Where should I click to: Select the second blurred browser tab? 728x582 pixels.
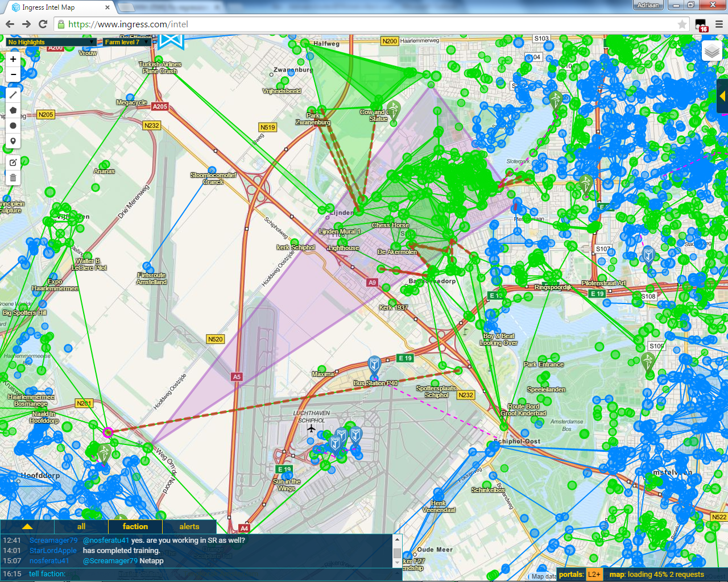point(171,7)
